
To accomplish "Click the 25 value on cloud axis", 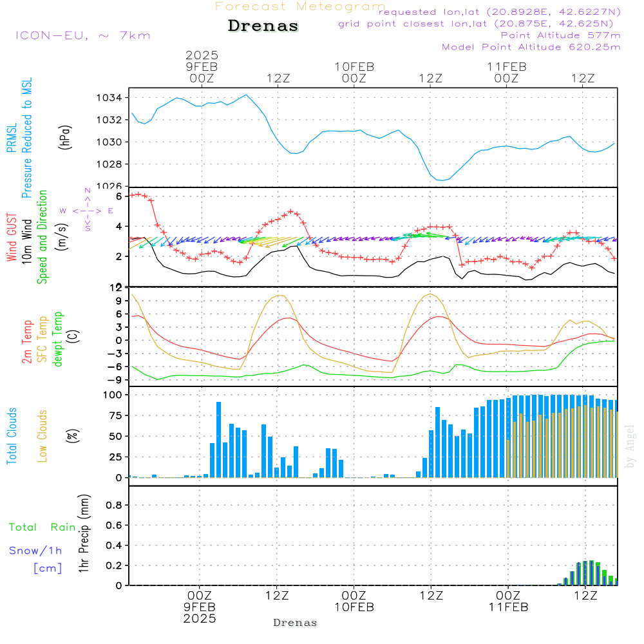I will [x=115, y=457].
